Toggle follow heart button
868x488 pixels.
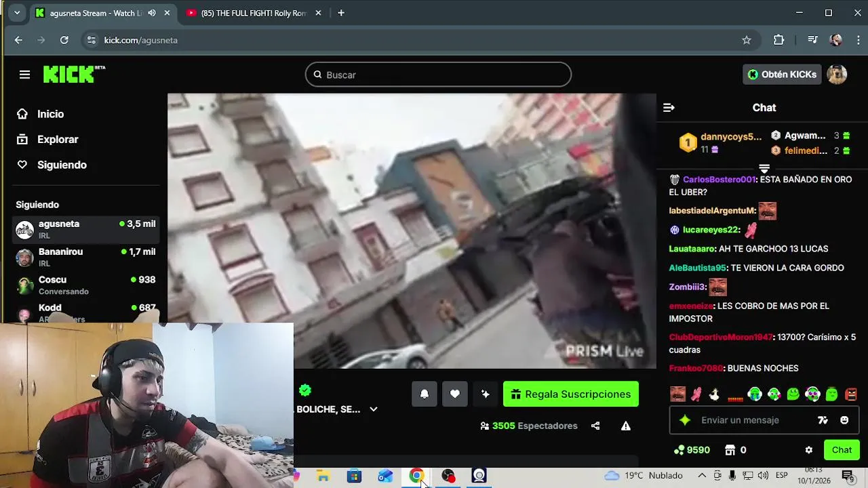[455, 394]
